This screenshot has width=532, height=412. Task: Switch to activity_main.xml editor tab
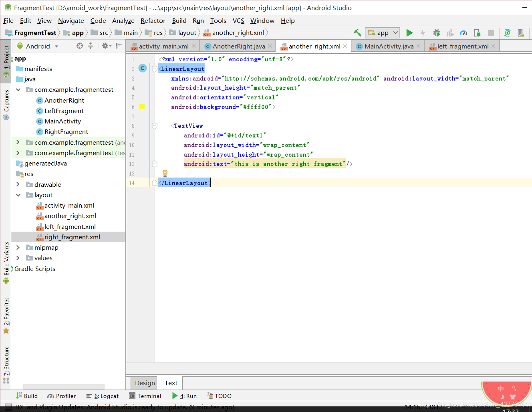click(163, 46)
